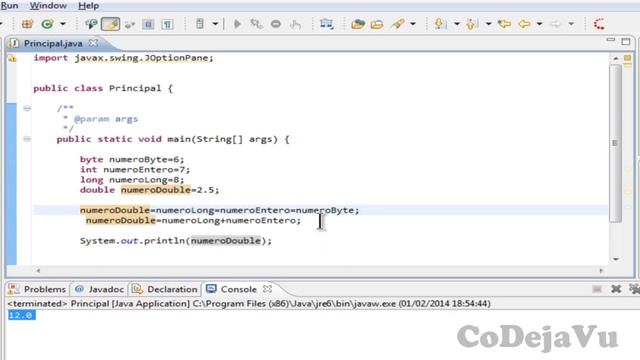Click the numeroLong+numeroEntero assignment line
This screenshot has width=640, height=360.
[x=193, y=220]
